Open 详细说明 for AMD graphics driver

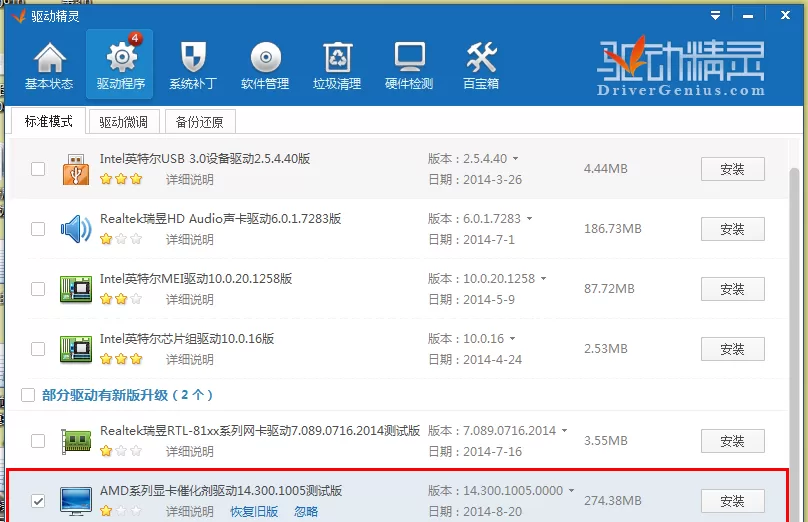189,512
